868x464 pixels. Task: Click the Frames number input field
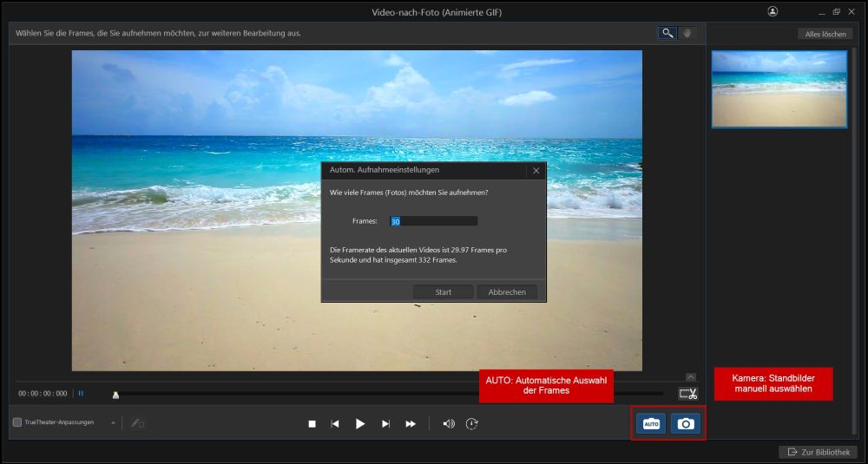(434, 221)
